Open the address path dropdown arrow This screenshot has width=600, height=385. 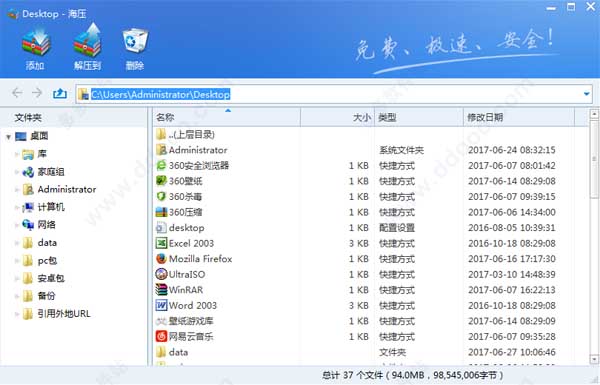586,94
